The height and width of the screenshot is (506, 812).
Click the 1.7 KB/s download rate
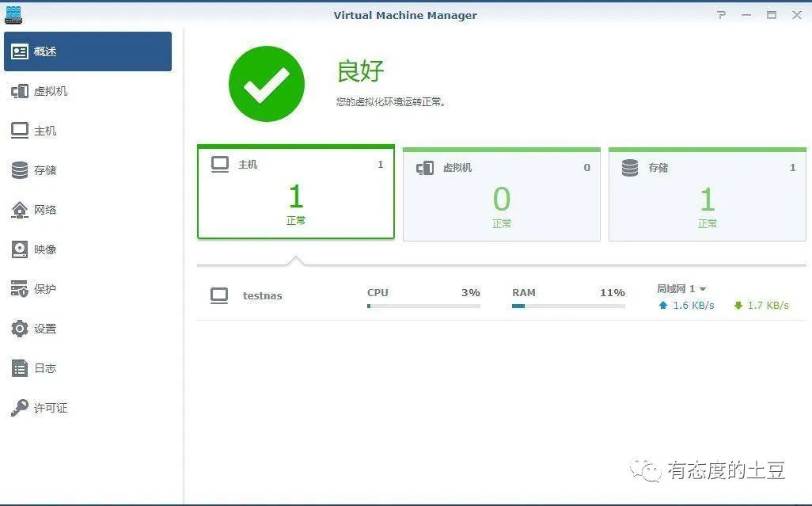pos(768,306)
